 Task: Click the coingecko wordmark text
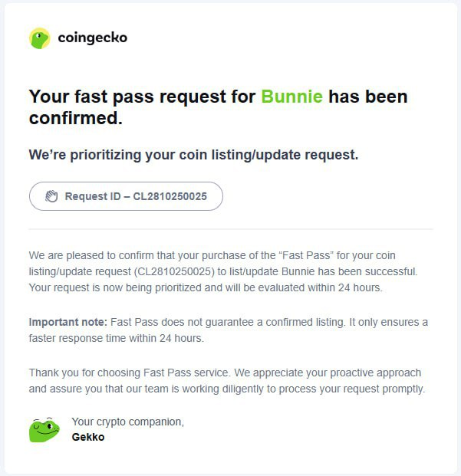[92, 38]
